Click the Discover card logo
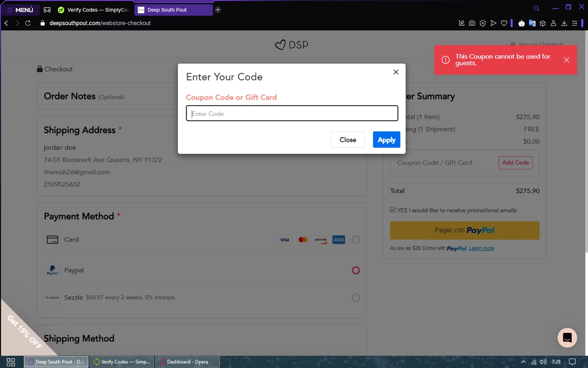588x368 pixels. [x=321, y=240]
